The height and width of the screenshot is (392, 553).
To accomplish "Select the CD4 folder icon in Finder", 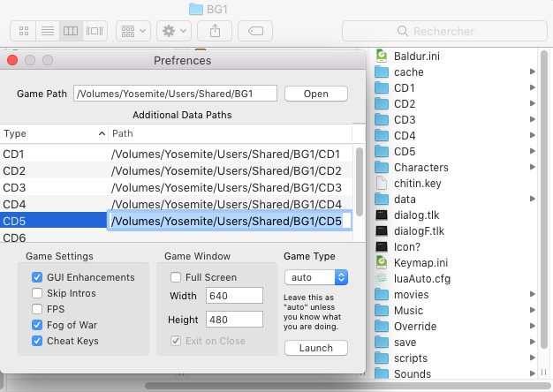I will (x=382, y=135).
